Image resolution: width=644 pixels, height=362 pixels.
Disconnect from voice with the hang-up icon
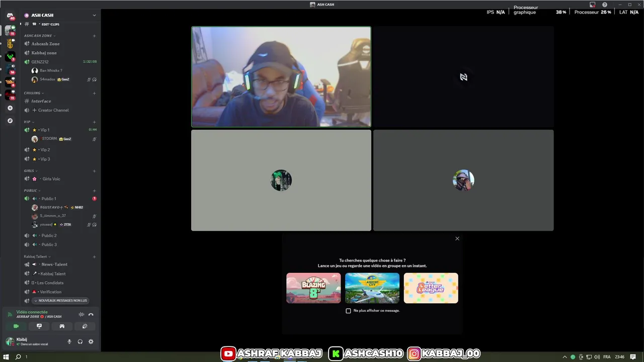[91, 315]
